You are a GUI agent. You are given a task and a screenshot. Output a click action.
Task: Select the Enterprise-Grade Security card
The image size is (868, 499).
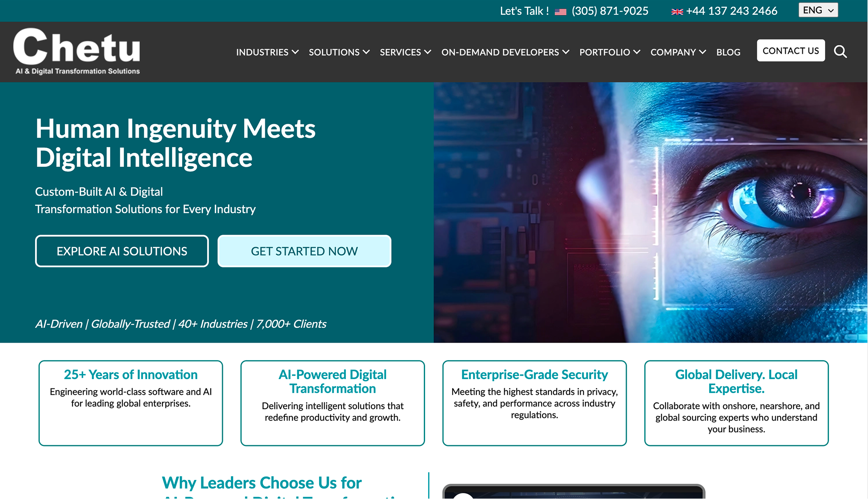(534, 402)
